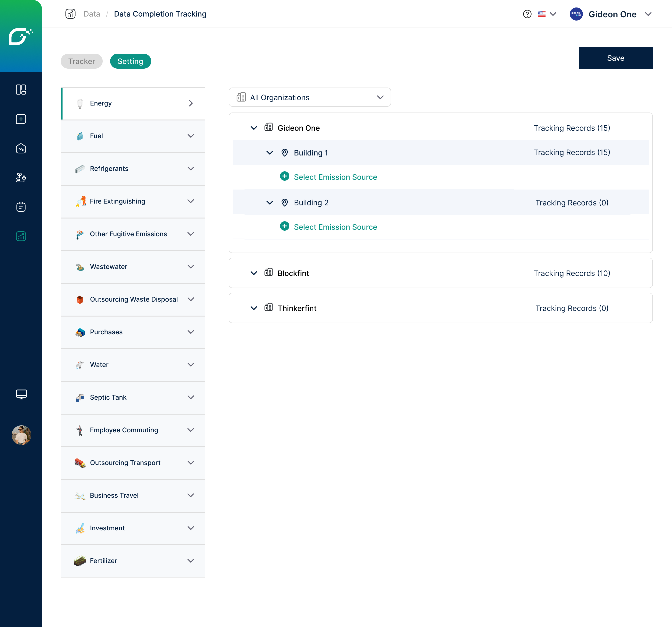
Task: Open the monitor screen icon in sidebar
Action: 21,394
